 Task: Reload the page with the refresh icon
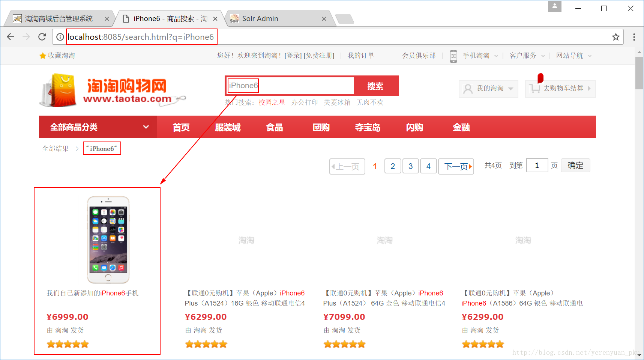pyautogui.click(x=42, y=37)
